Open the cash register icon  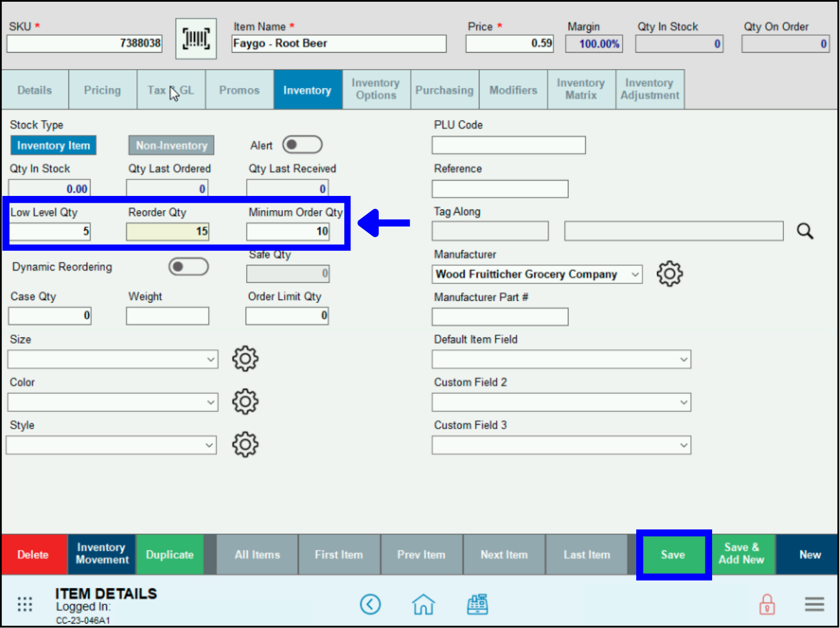[x=477, y=604]
